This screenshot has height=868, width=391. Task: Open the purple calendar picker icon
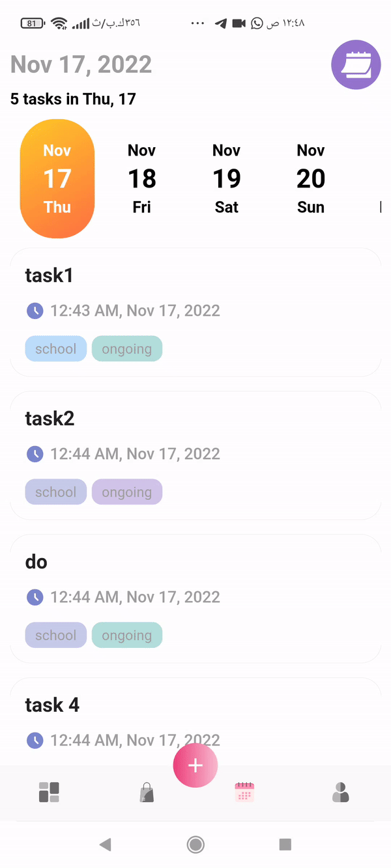click(356, 65)
